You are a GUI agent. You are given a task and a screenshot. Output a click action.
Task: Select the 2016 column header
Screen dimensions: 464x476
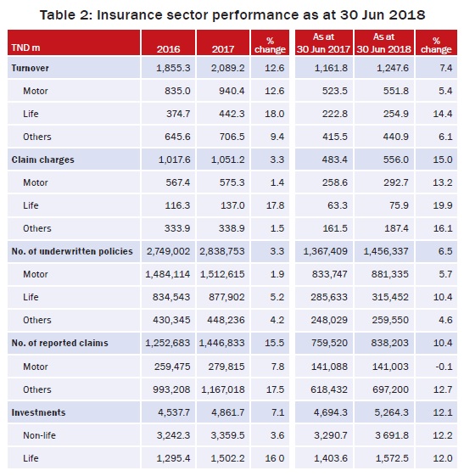pyautogui.click(x=168, y=42)
